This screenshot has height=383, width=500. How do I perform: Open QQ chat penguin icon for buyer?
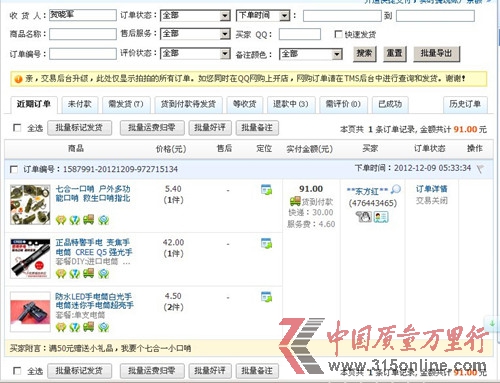coord(364,217)
